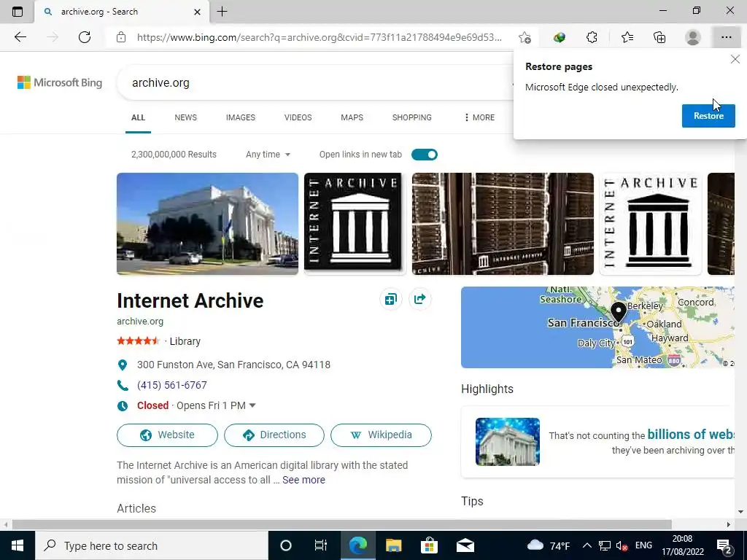747x560 pixels.
Task: Reload the page with the refresh icon
Action: [x=85, y=37]
